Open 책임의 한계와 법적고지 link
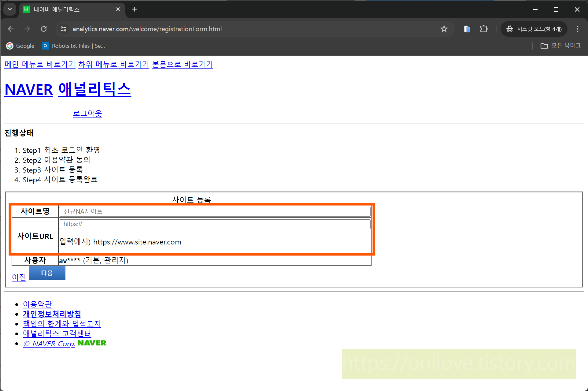This screenshot has height=391, width=588. (x=62, y=324)
